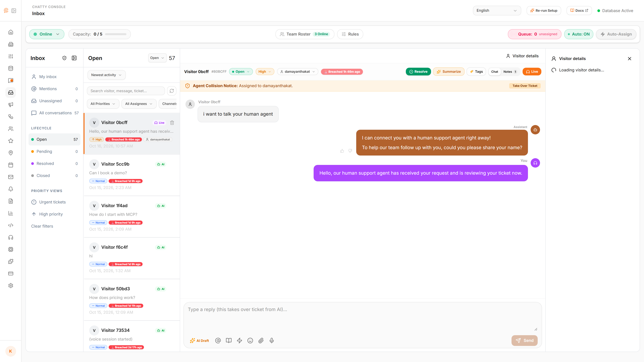
Task: Open the headphones icon in left sidebar
Action: click(11, 237)
